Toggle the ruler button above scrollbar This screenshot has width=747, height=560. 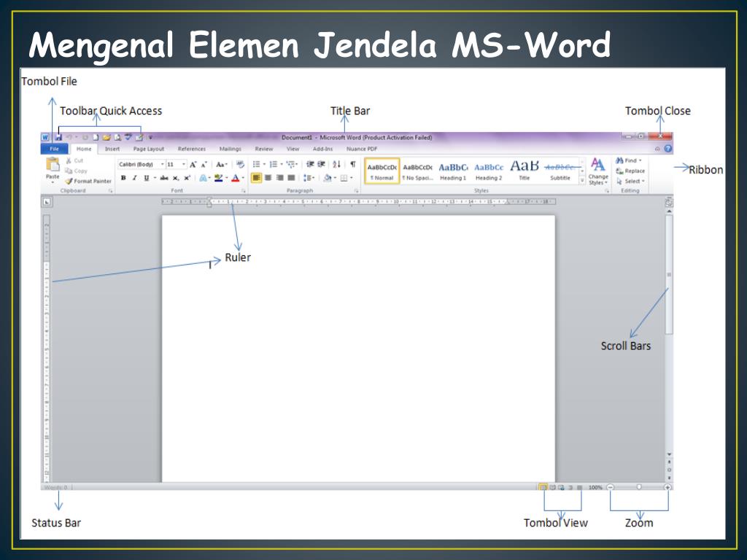pos(669,203)
